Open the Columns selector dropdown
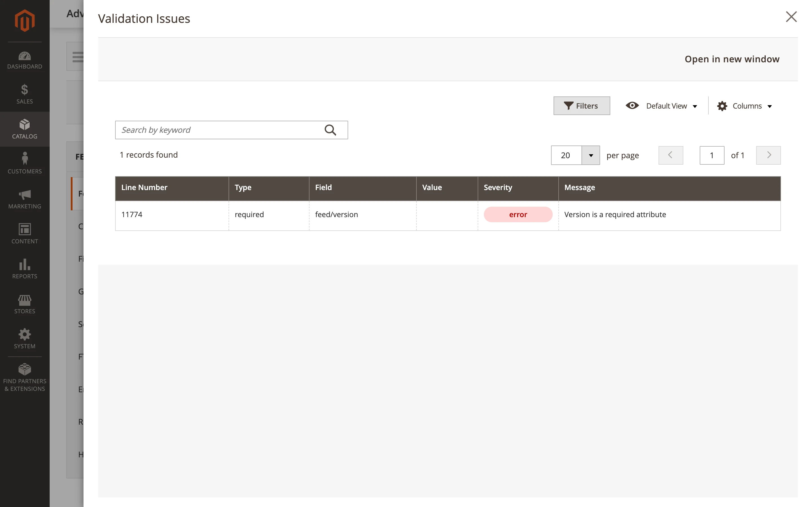The image size is (812, 507). click(x=747, y=106)
